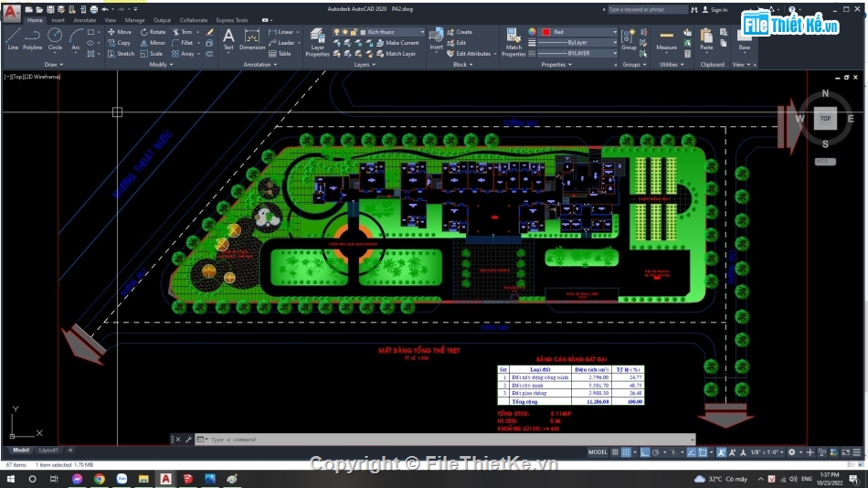Open the View ribbon tab
Viewport: 868px width, 488px height.
tap(111, 20)
